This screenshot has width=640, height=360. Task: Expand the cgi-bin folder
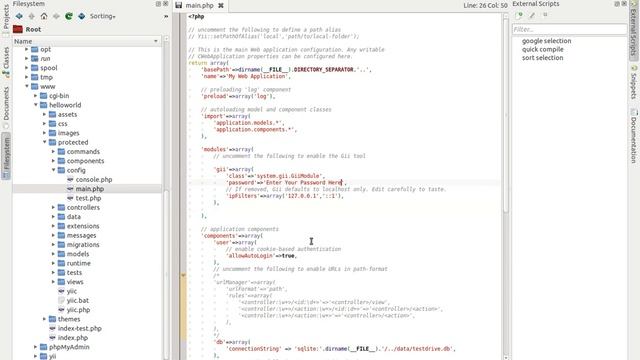tap(36, 96)
